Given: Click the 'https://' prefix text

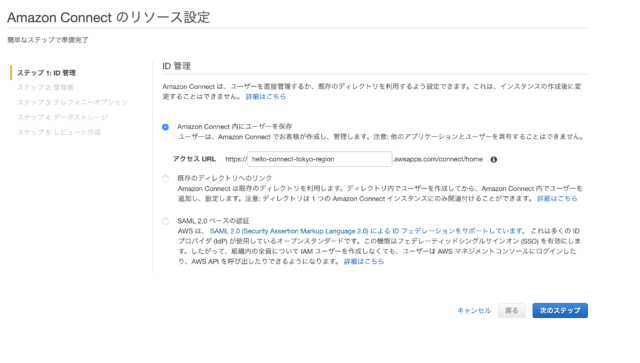Looking at the screenshot, I should tap(236, 159).
